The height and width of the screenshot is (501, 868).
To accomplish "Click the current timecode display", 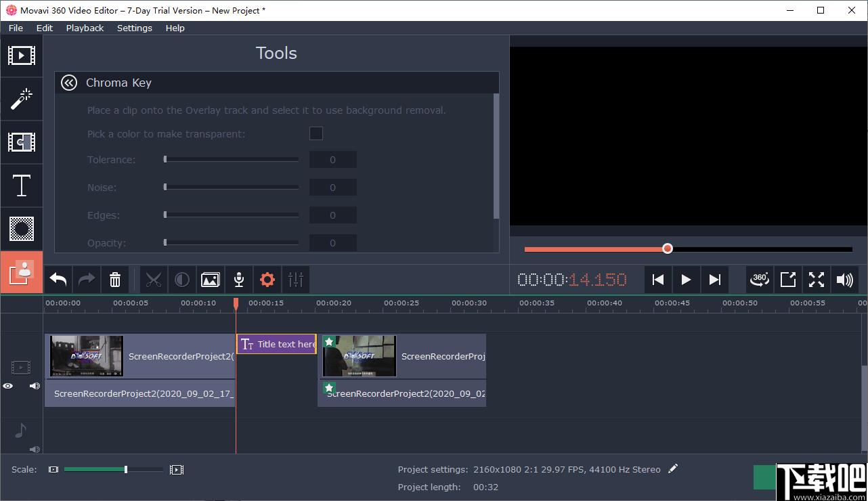I will pos(572,280).
